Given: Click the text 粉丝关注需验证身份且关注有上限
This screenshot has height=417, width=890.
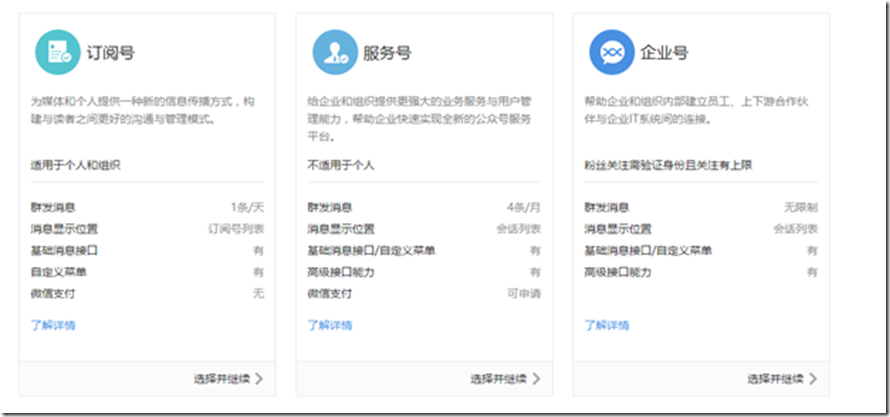Looking at the screenshot, I should point(669,165).
